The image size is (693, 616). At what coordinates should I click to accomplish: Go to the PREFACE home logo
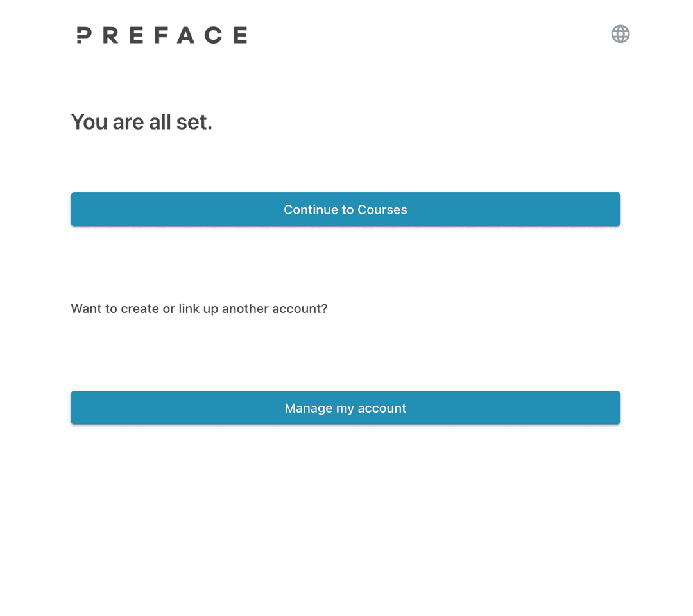(162, 35)
